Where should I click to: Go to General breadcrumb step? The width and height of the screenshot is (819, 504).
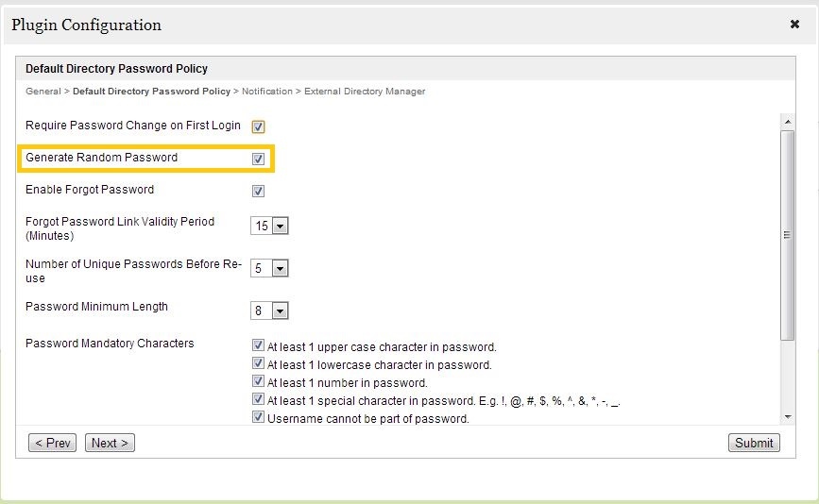tap(43, 92)
